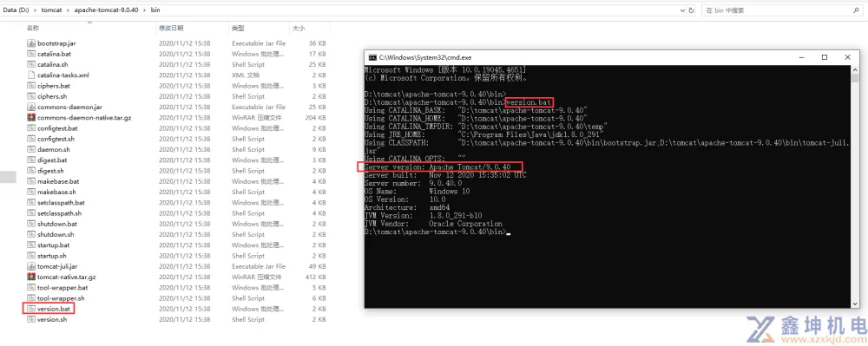The image size is (868, 346).
Task: Close the cmd.exe window
Action: pos(847,57)
